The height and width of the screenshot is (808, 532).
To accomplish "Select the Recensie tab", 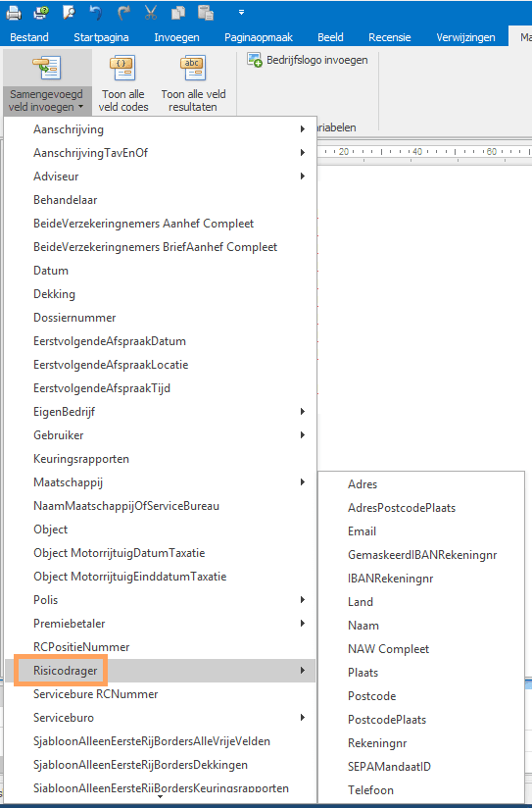I will click(x=390, y=37).
